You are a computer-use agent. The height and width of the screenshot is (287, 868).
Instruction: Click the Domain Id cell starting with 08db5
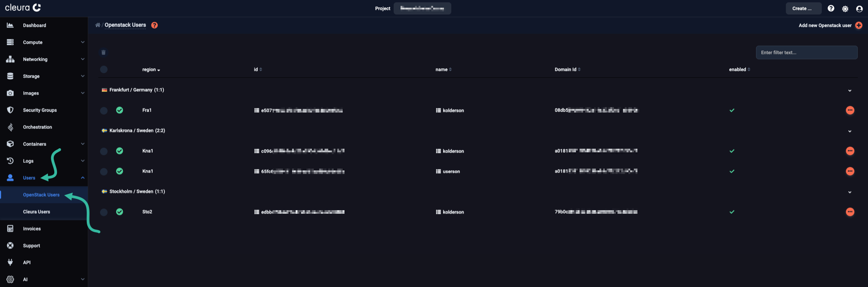point(596,110)
